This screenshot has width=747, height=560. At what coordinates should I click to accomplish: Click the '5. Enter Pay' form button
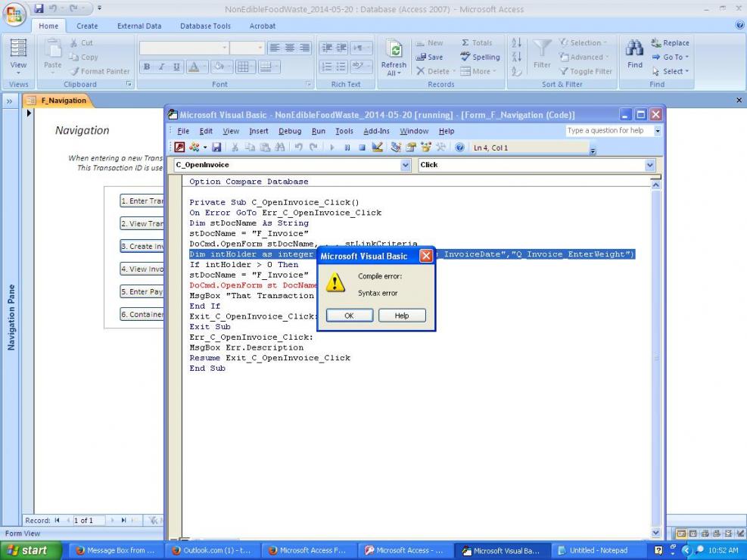coord(142,292)
